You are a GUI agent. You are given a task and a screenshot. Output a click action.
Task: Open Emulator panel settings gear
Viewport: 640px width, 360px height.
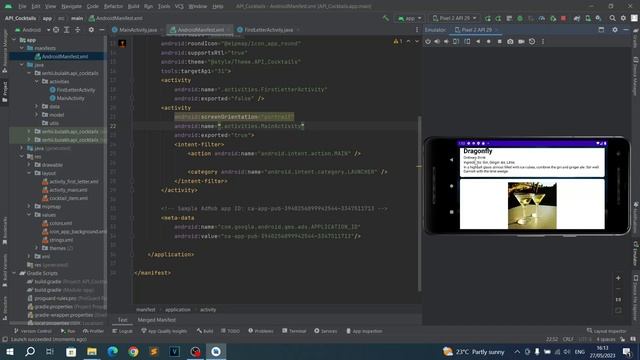click(x=615, y=30)
